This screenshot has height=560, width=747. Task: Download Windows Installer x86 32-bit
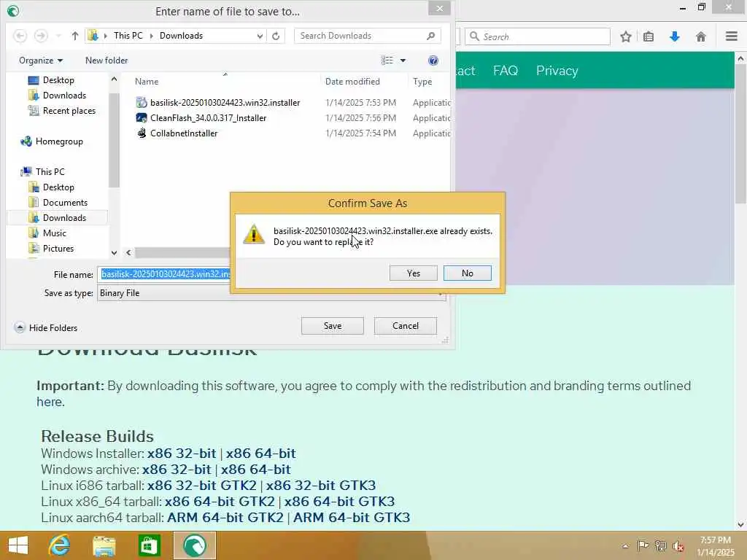(182, 454)
